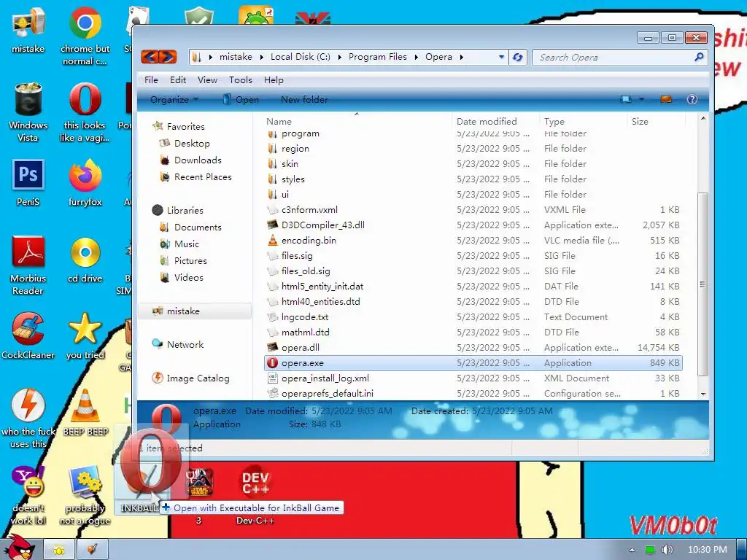Select the 'you tried' star icon
Image resolution: width=747 pixels, height=560 pixels.
[x=85, y=335]
